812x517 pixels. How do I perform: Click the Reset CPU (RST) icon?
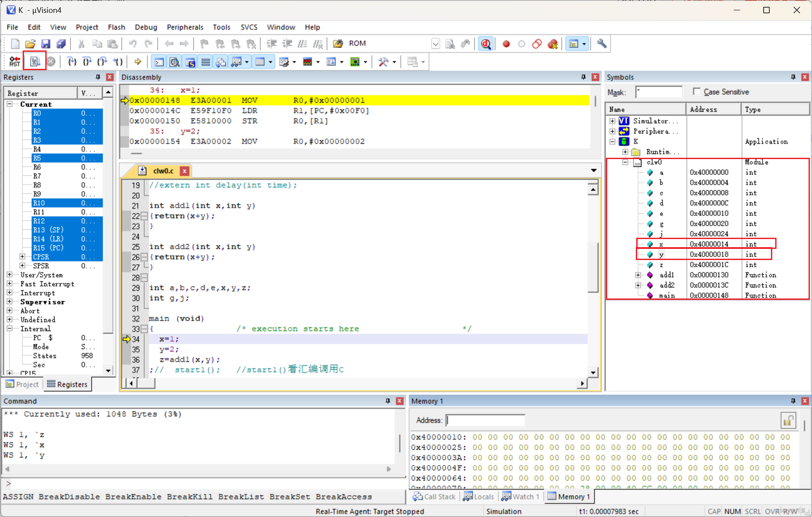click(x=15, y=62)
